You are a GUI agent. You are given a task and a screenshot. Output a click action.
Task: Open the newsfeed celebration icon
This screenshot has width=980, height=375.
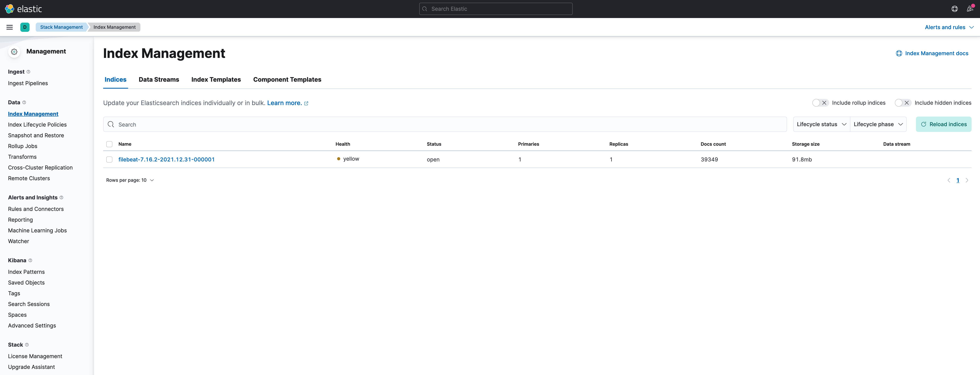[x=970, y=9]
